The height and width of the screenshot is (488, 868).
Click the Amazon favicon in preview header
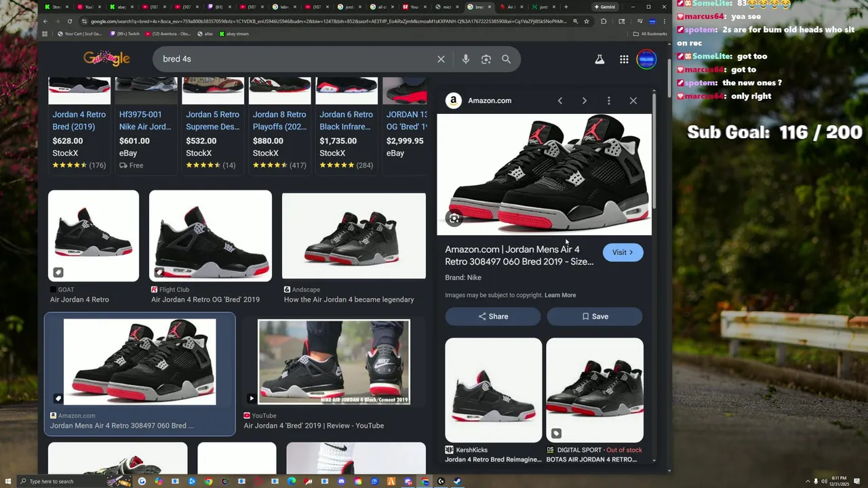click(x=454, y=100)
